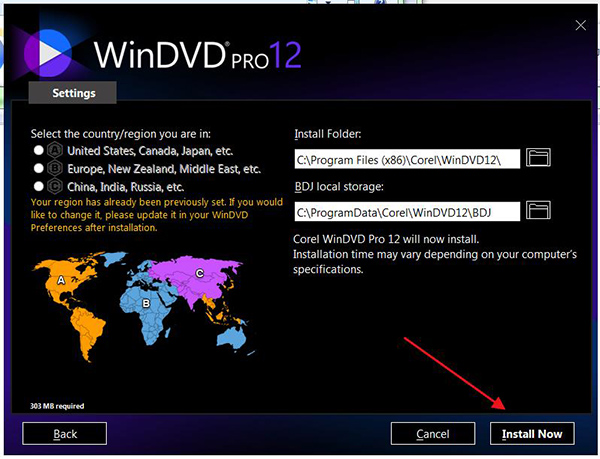Viewport: 600px width, 459px height.
Task: Click the 'BDJ local storage:' label
Action: pyautogui.click(x=339, y=187)
